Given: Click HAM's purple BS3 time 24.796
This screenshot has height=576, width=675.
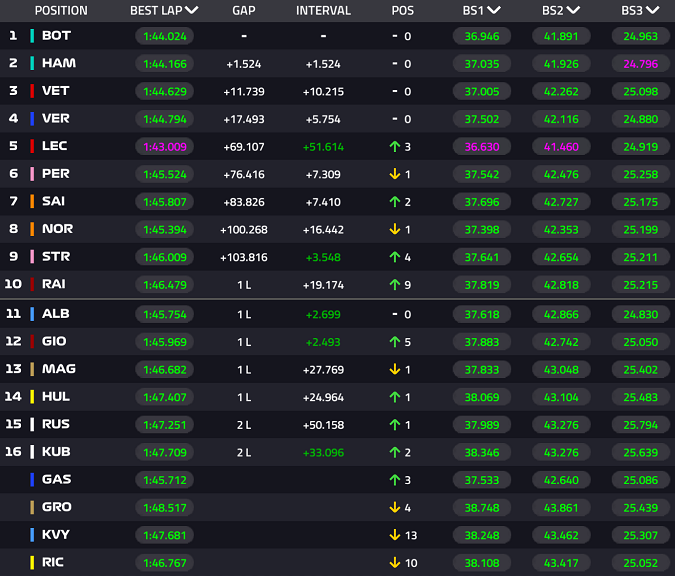Looking at the screenshot, I should (640, 63).
